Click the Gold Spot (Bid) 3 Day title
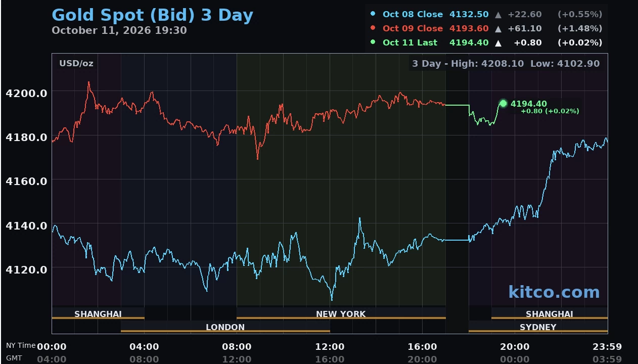 click(152, 15)
